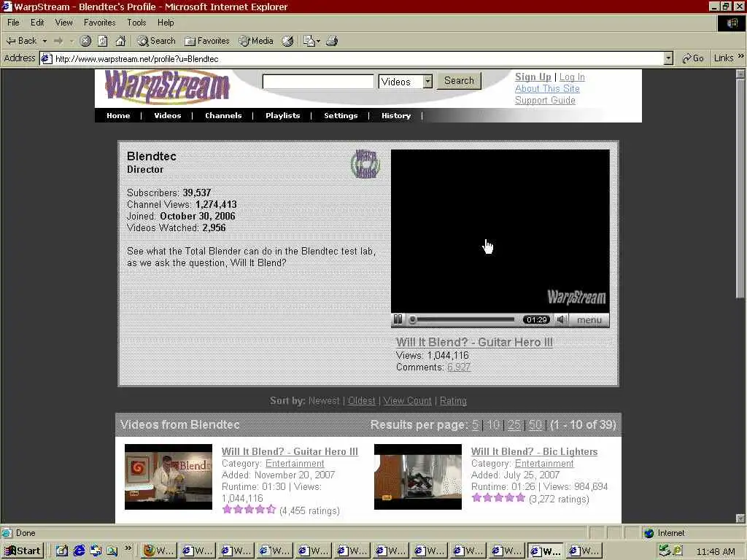Open the Bic Lighters video thumbnail
Screen dimensions: 747x560
418,477
